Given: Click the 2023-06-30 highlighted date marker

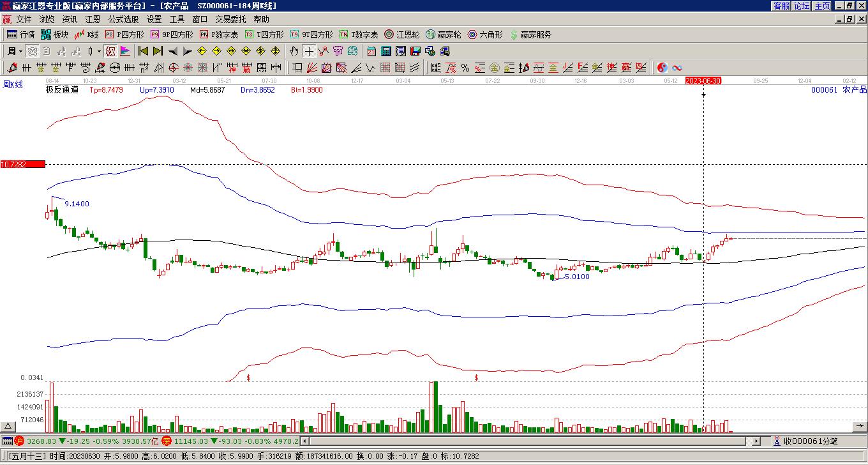Looking at the screenshot, I should tap(703, 80).
